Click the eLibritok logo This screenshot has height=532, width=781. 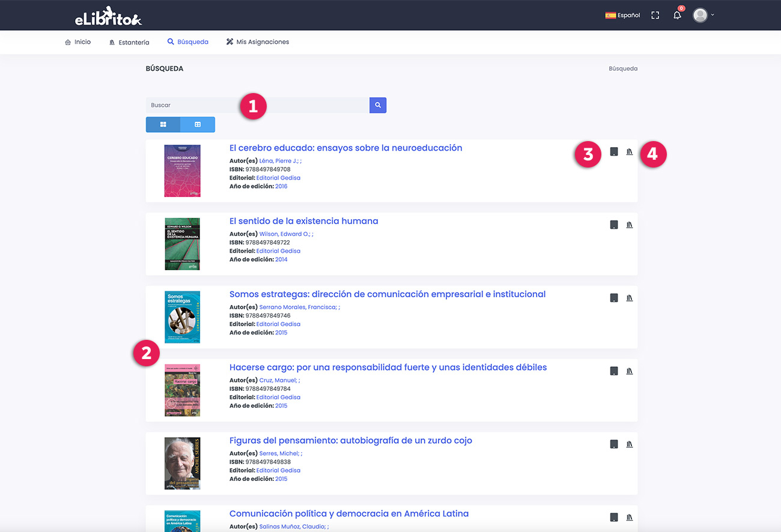pos(108,16)
